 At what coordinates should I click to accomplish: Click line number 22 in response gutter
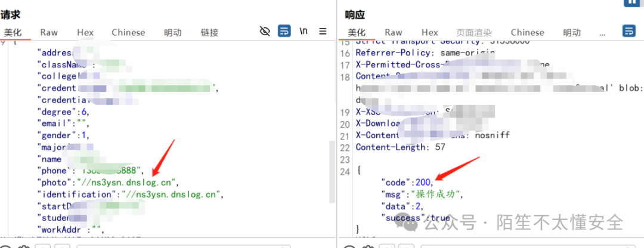click(x=345, y=147)
